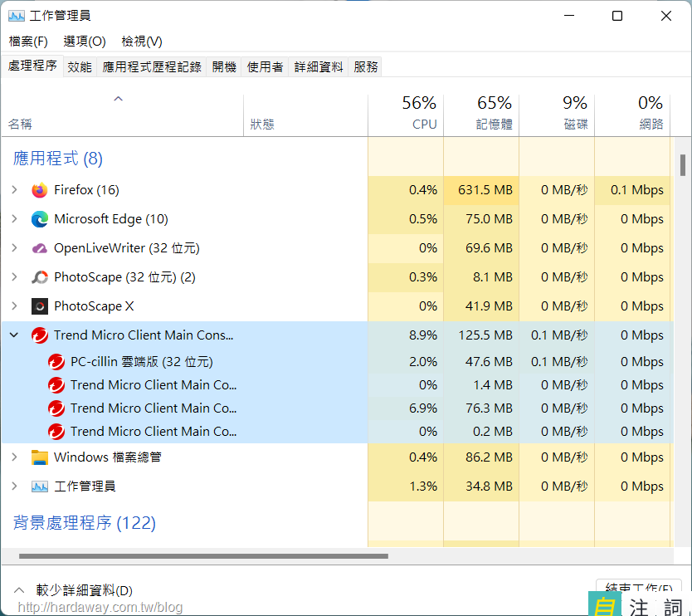Expand the PhotoScape (32 位元) (2) group
The image size is (692, 616).
tap(15, 277)
